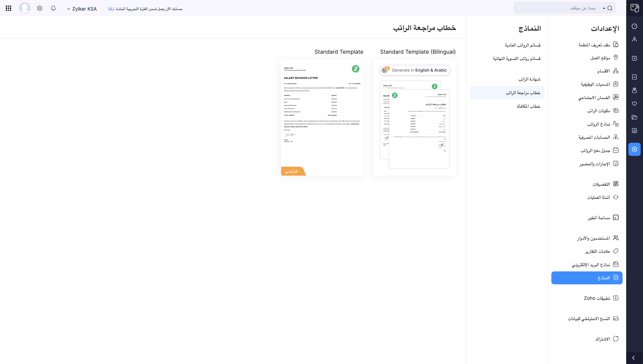Click the Generate in English & Arabic button
Screen dimensions: 643x364
click(x=414, y=70)
